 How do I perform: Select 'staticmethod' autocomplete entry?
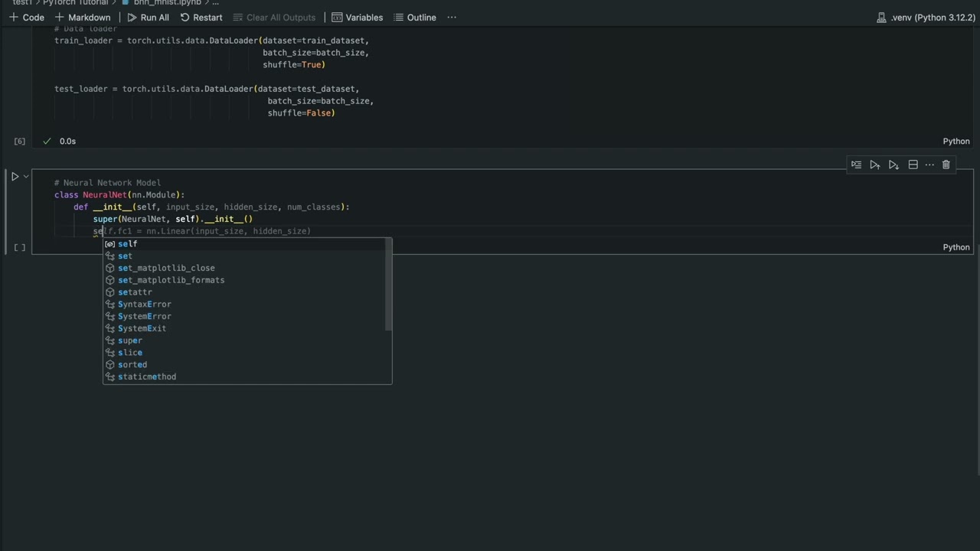coord(147,377)
